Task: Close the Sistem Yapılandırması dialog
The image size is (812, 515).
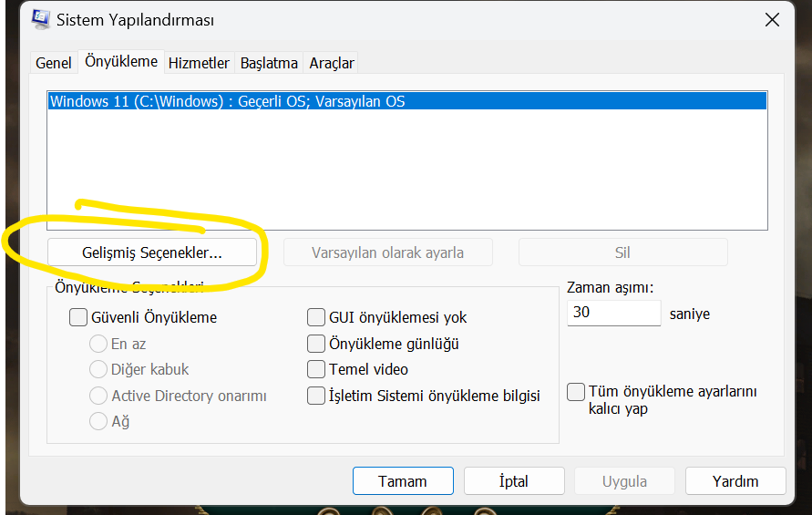Action: click(772, 20)
